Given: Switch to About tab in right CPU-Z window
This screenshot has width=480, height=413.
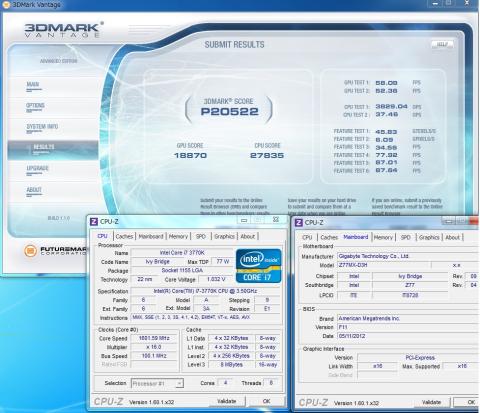Looking at the screenshot, I should pyautogui.click(x=452, y=237).
